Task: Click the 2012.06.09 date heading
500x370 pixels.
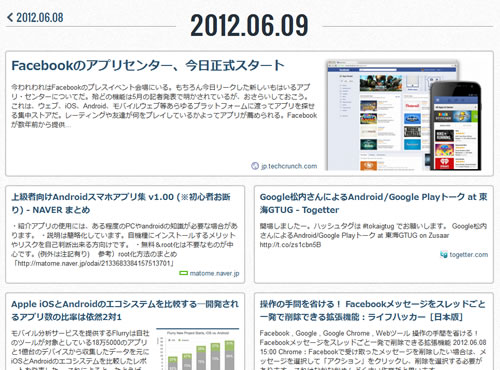Action: click(249, 25)
